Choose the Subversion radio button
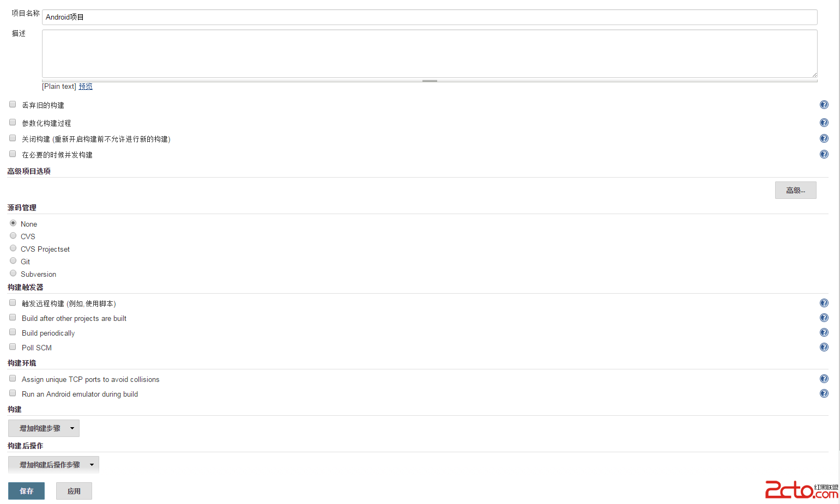The width and height of the screenshot is (840, 504). [13, 273]
